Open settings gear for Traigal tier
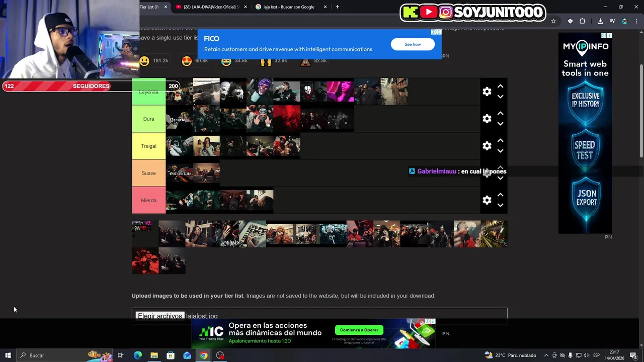 coord(487,146)
